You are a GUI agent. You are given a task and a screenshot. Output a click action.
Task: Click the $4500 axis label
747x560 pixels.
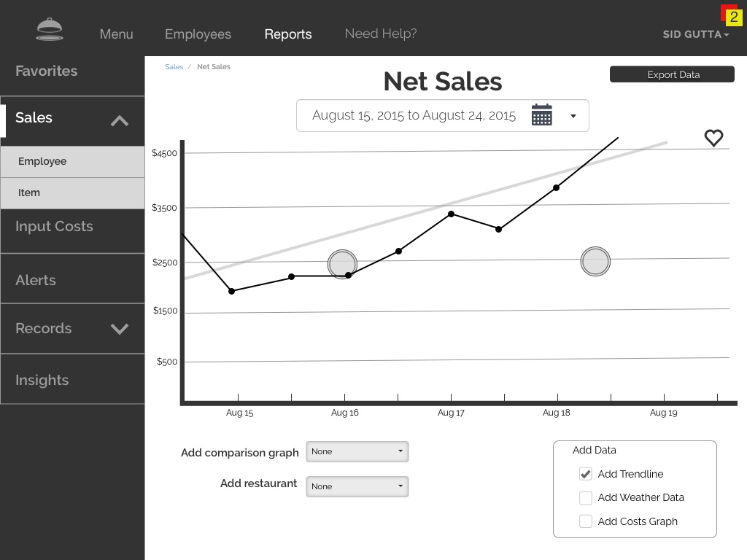tap(164, 153)
